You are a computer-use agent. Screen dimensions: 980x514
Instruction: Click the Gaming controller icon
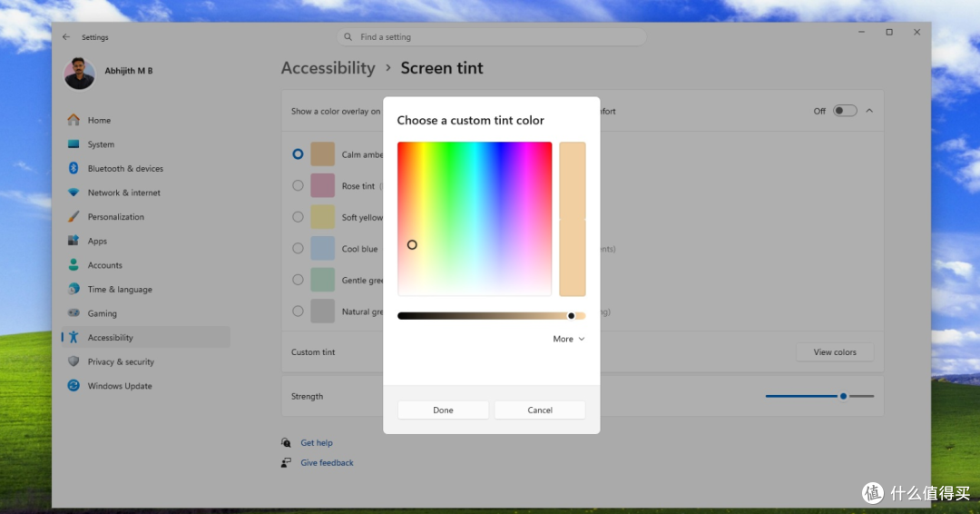pyautogui.click(x=73, y=312)
